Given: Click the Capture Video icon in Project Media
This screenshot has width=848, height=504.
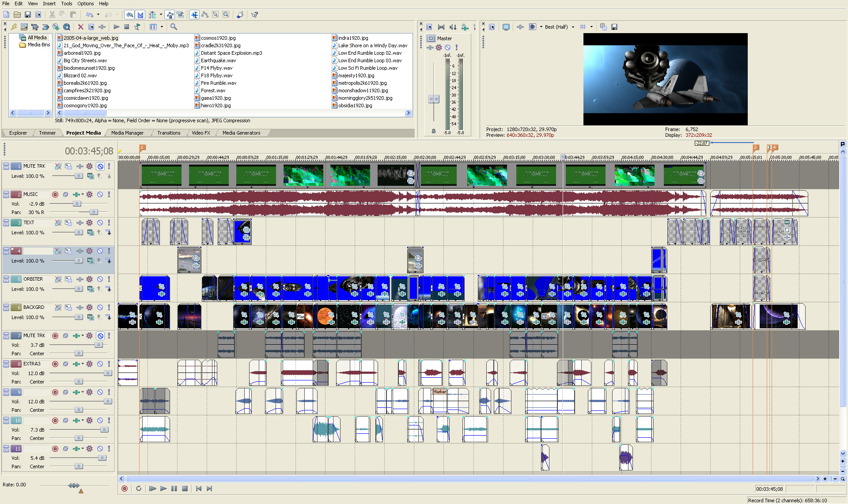Looking at the screenshot, I should pyautogui.click(x=35, y=27).
